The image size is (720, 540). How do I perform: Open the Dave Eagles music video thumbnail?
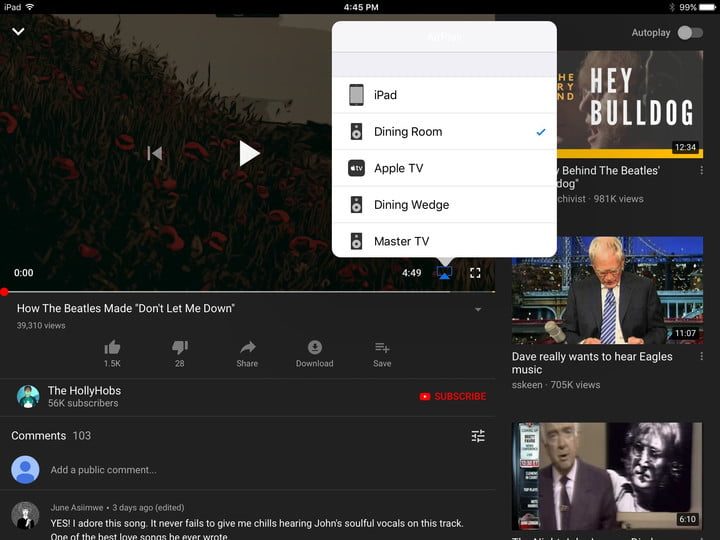pos(608,290)
